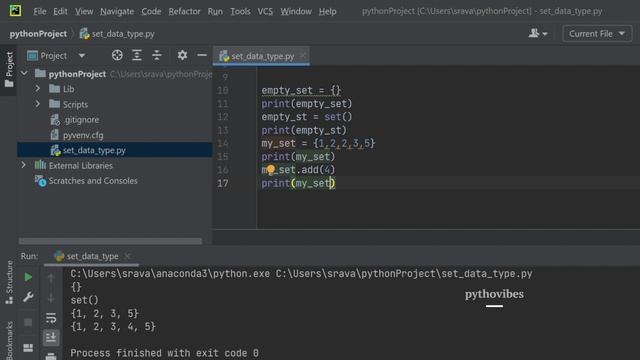Open the Bookmarks tool window side tab
This screenshot has height=360, width=640.
pos(9,340)
